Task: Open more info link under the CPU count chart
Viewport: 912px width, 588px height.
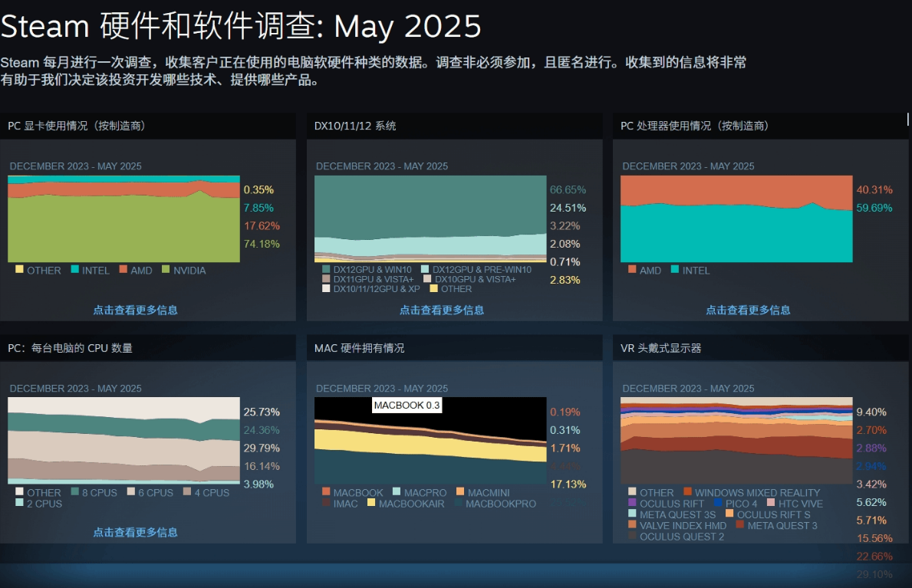Action: 136,532
